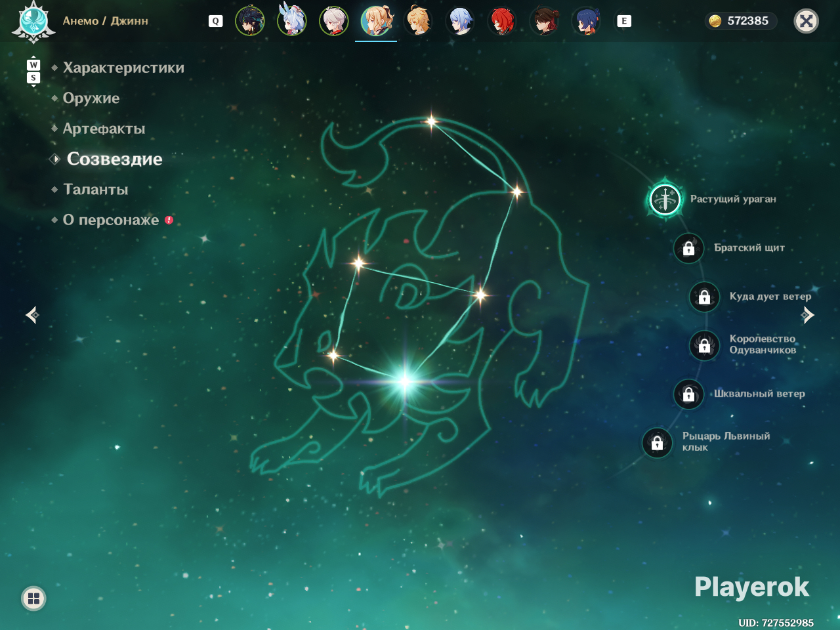840x630 pixels.
Task: Select the Созвездие menu item
Action: click(115, 159)
